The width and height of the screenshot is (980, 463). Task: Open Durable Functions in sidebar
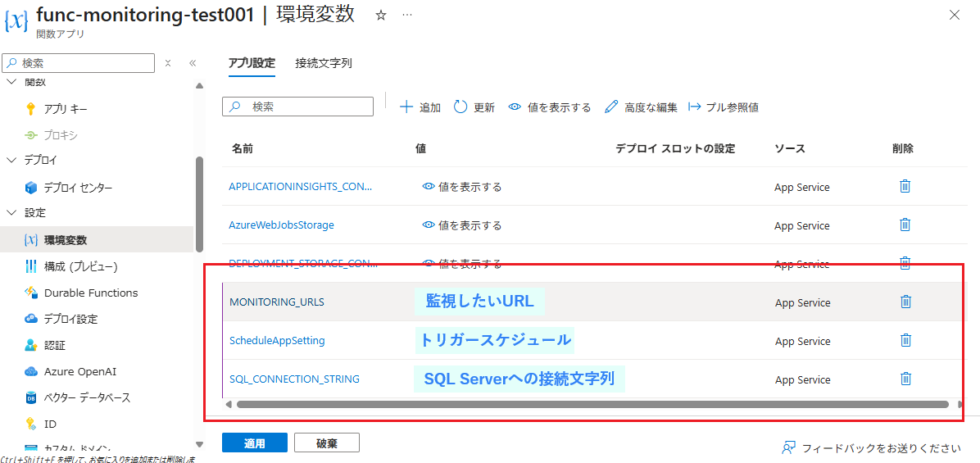[x=91, y=293]
